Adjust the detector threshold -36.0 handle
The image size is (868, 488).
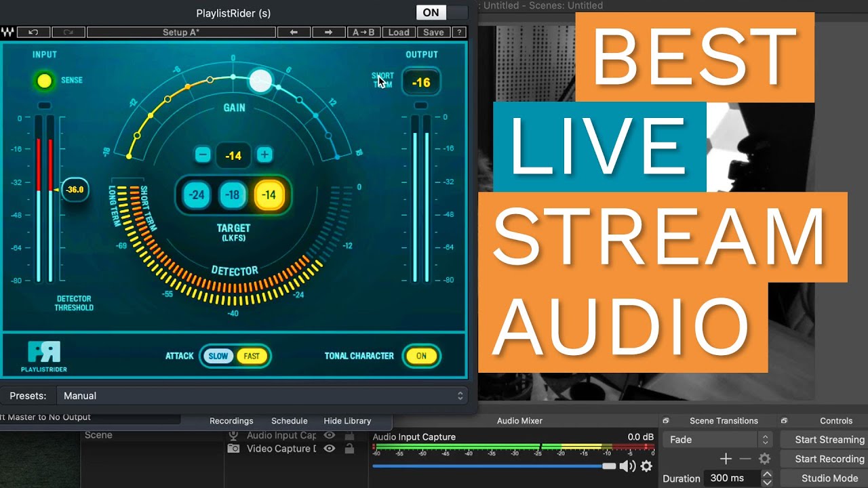click(x=75, y=190)
